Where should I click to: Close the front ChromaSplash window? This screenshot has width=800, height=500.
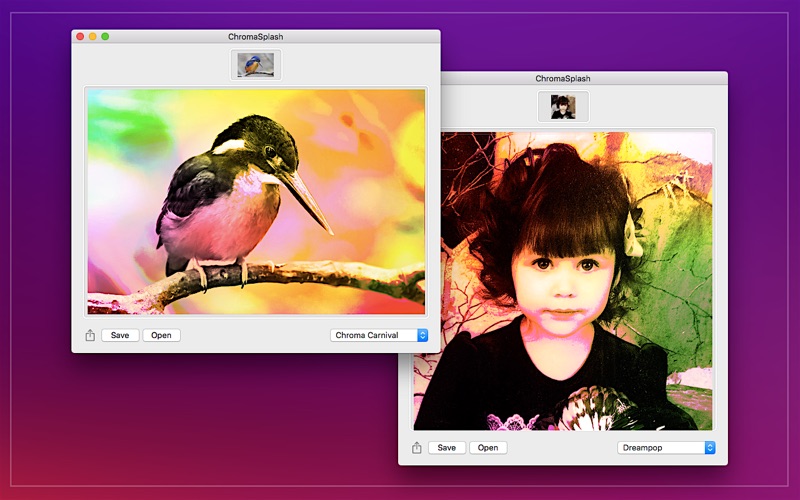(x=80, y=36)
